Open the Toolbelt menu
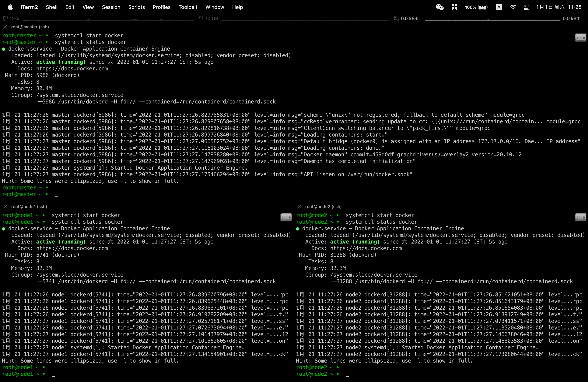The image size is (588, 382). 188,7
